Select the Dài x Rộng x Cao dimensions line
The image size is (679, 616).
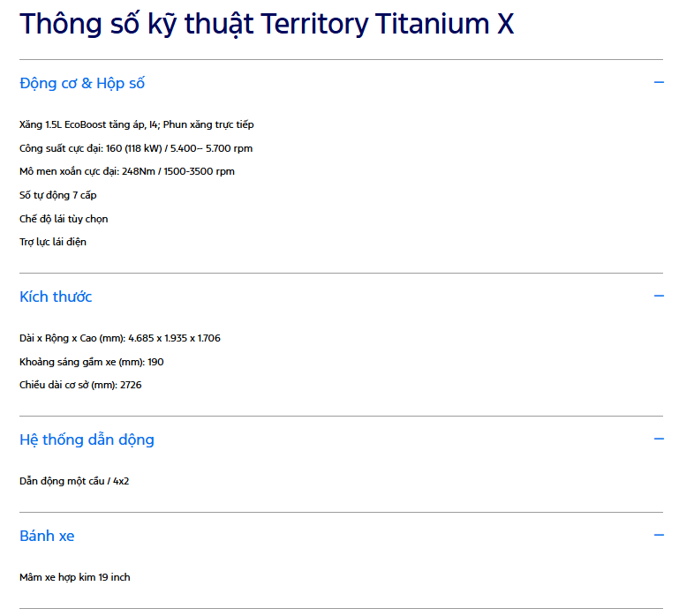[x=120, y=338]
